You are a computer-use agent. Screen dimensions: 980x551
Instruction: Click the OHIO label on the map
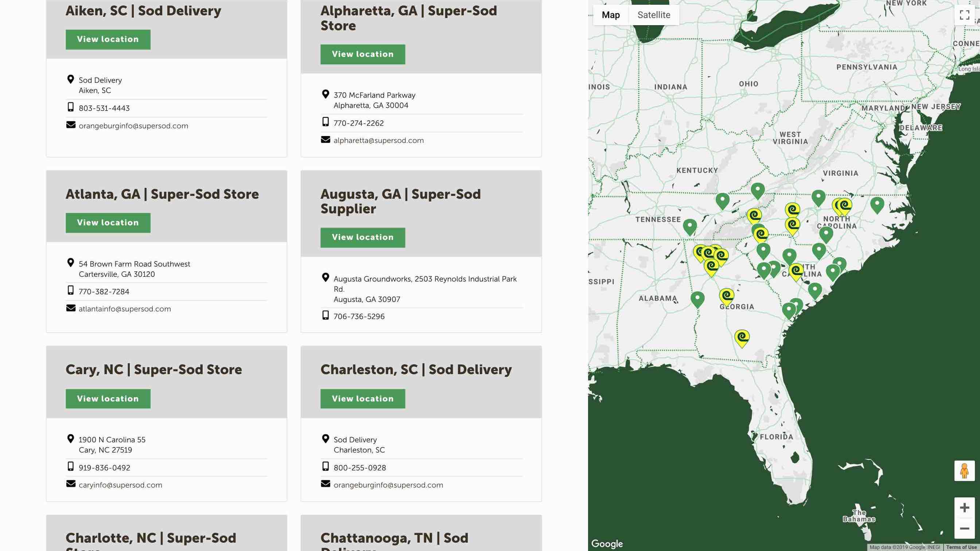point(748,84)
